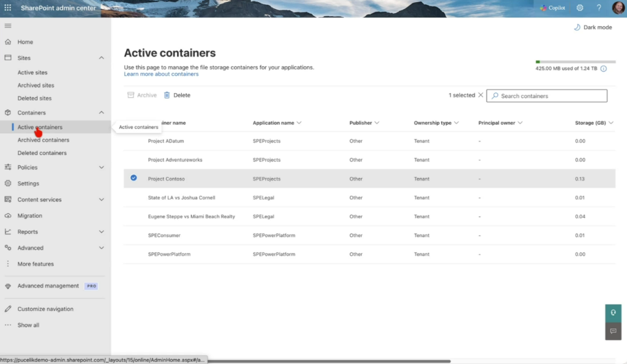Image resolution: width=627 pixels, height=364 pixels.
Task: Collapse the Sites navigation section
Action: (x=102, y=58)
